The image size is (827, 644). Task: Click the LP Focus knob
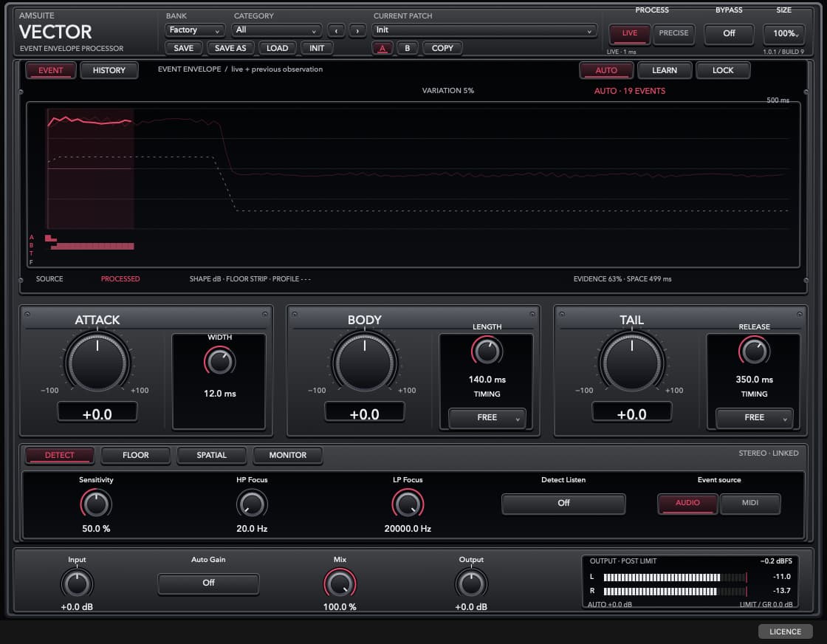point(408,504)
